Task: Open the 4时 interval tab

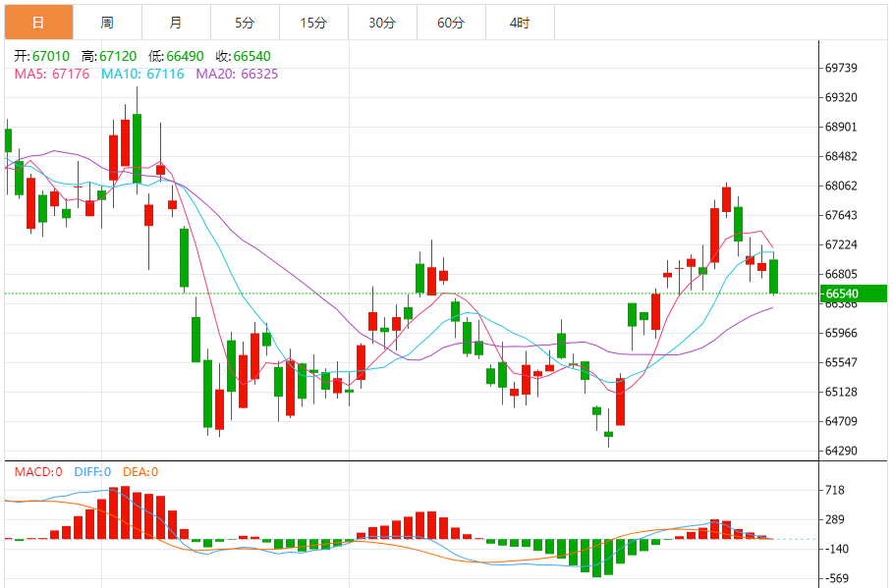Action: pos(520,23)
